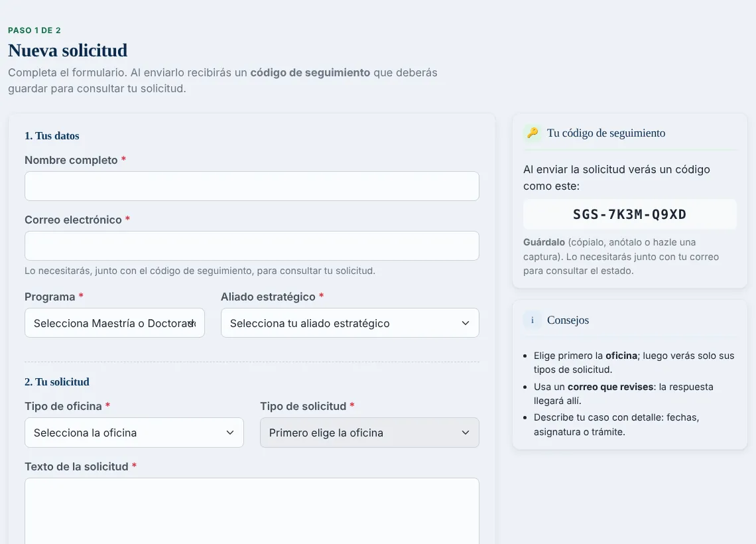This screenshot has width=756, height=544.
Task: Open the Tipo de solicitud dropdown
Action: click(x=370, y=433)
